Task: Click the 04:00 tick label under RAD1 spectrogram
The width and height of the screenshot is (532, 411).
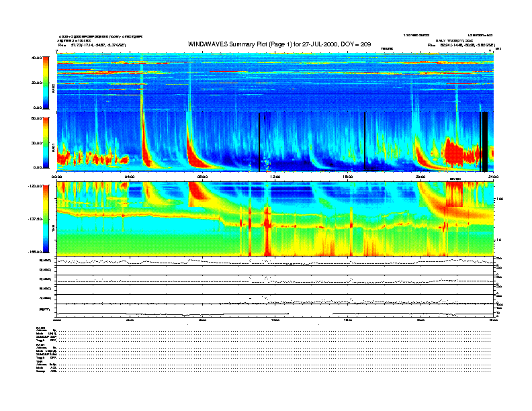Action: pyautogui.click(x=130, y=177)
